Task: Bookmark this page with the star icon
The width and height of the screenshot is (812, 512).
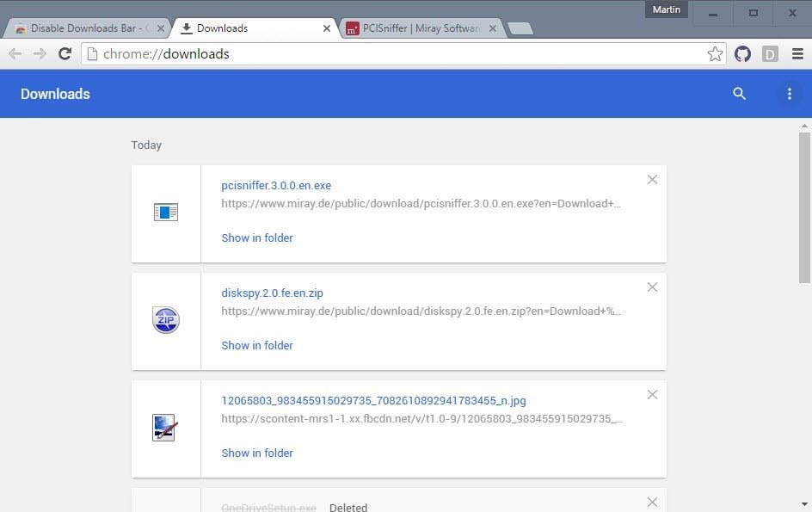Action: pyautogui.click(x=715, y=54)
